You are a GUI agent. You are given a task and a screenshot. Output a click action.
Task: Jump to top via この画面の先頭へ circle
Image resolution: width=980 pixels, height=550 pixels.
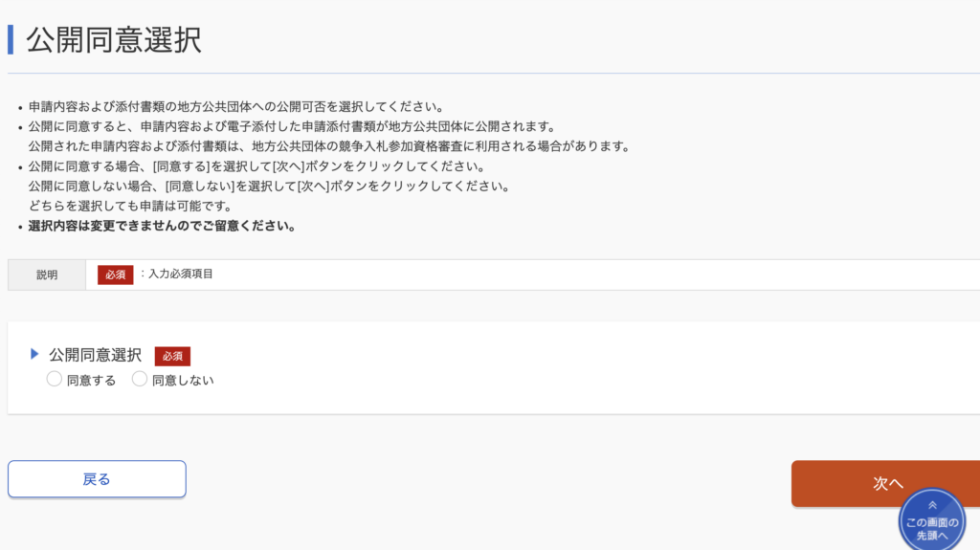point(932,520)
